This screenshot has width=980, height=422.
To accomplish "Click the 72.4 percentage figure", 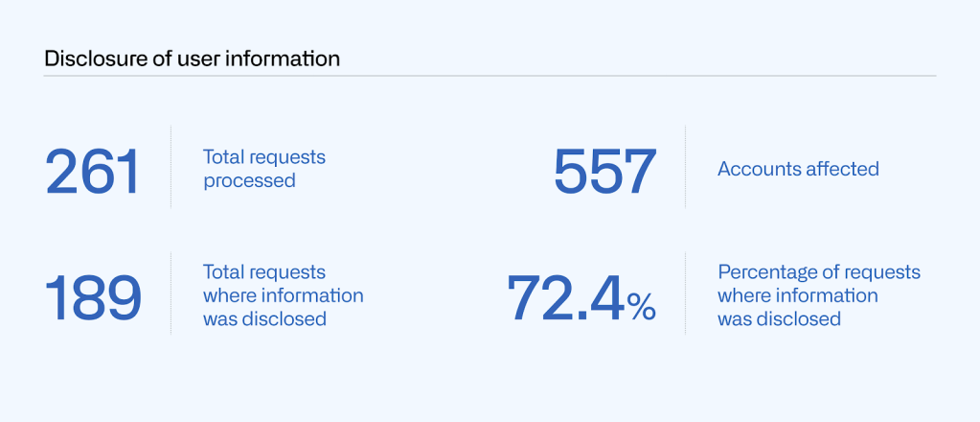I will [567, 296].
